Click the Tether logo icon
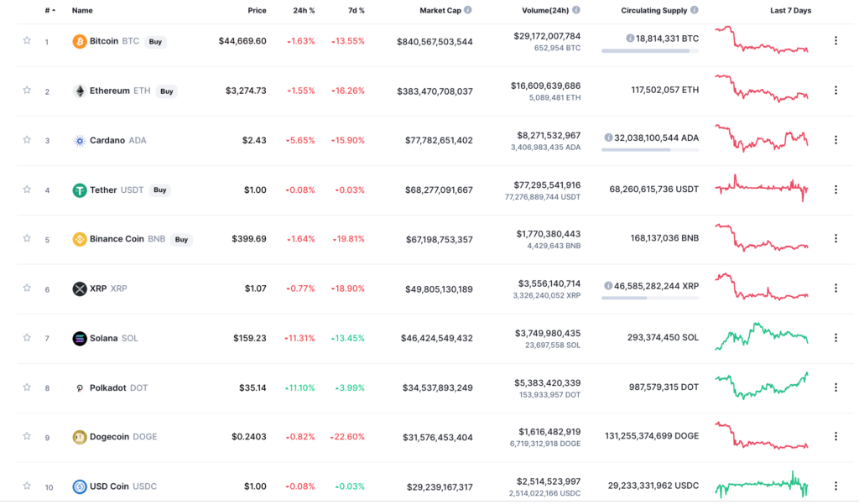859x504 pixels. coord(80,190)
